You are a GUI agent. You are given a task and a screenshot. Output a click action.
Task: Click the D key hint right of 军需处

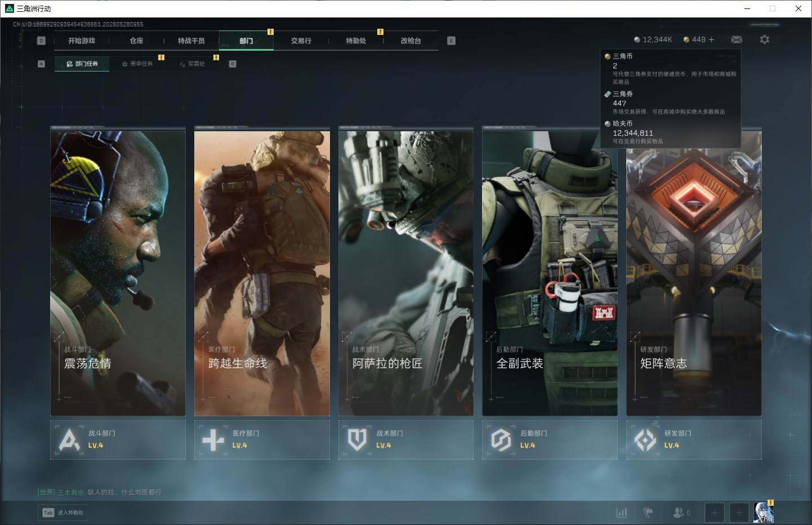[233, 64]
